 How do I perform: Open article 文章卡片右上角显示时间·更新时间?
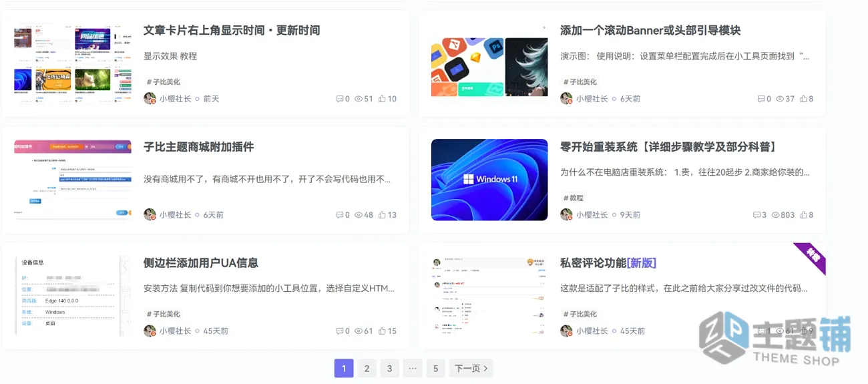tap(232, 30)
